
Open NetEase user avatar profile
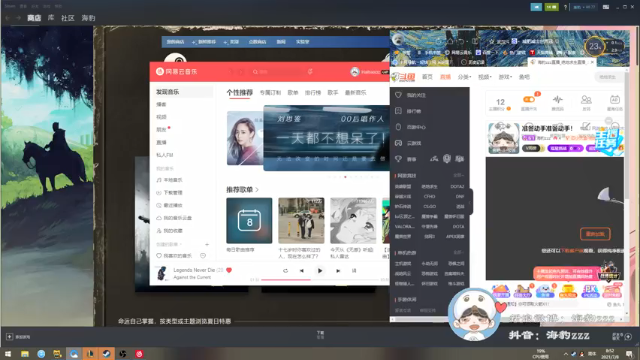355,71
